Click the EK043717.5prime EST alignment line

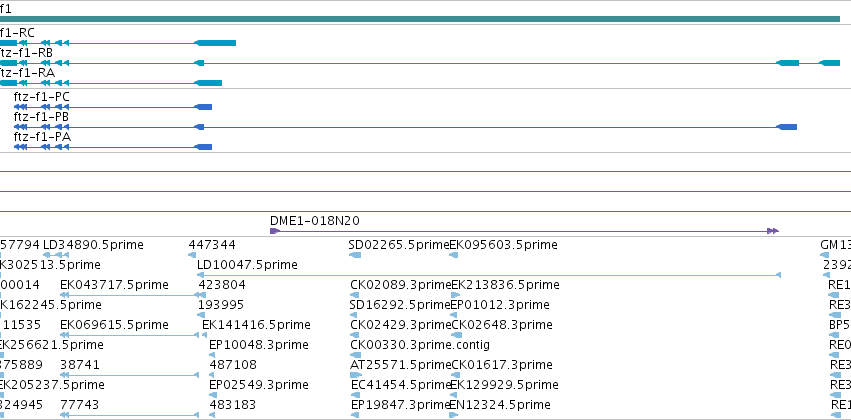130,295
